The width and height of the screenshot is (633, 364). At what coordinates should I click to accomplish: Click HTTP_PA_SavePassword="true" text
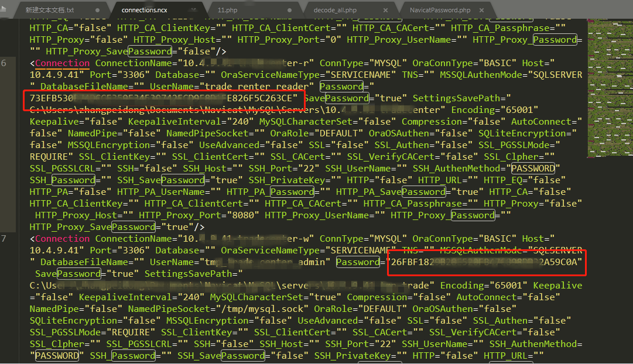coord(410,192)
